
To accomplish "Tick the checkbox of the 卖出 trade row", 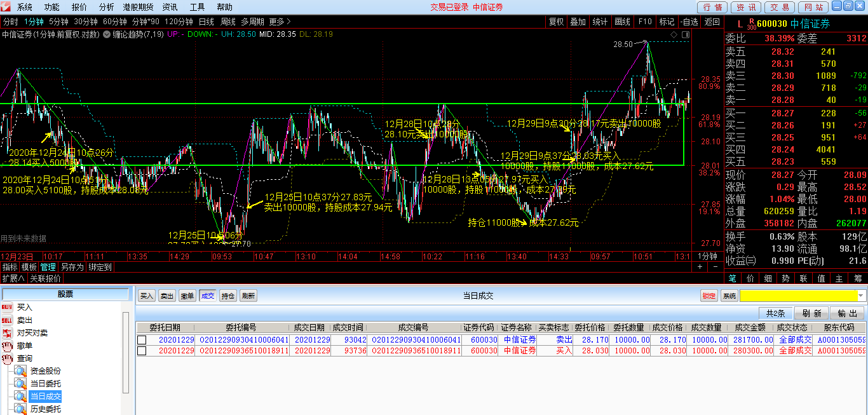I will (x=142, y=340).
